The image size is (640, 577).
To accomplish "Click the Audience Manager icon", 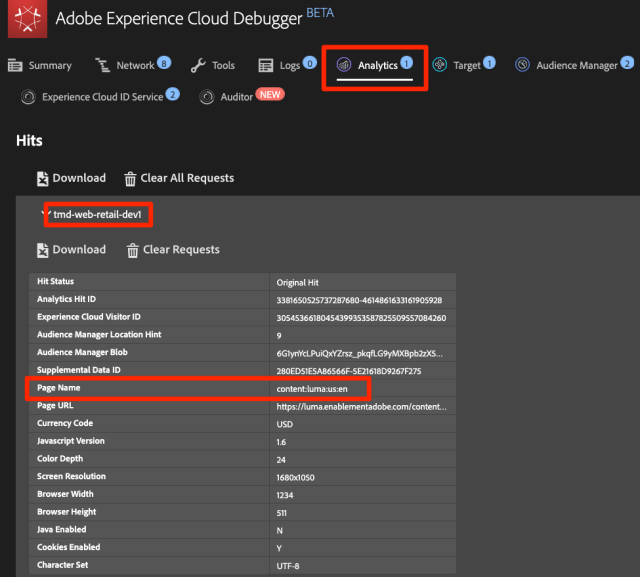I will (522, 64).
